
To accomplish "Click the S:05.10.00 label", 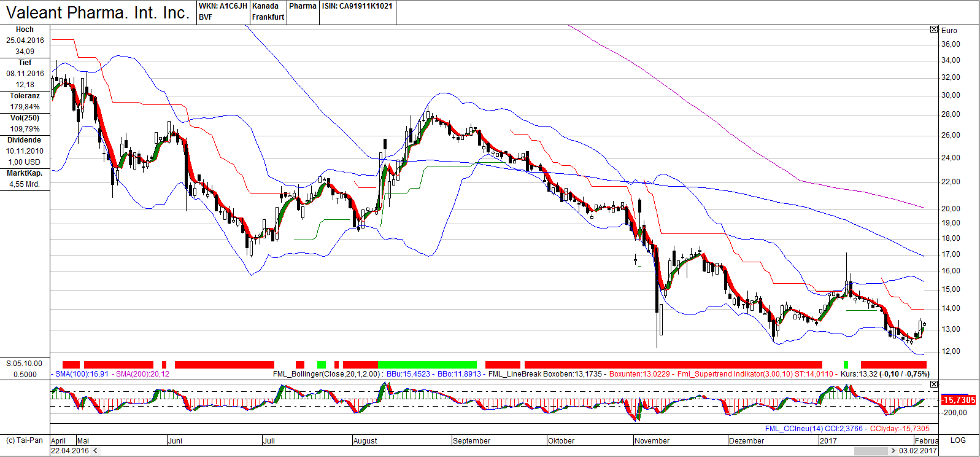I will (x=25, y=364).
